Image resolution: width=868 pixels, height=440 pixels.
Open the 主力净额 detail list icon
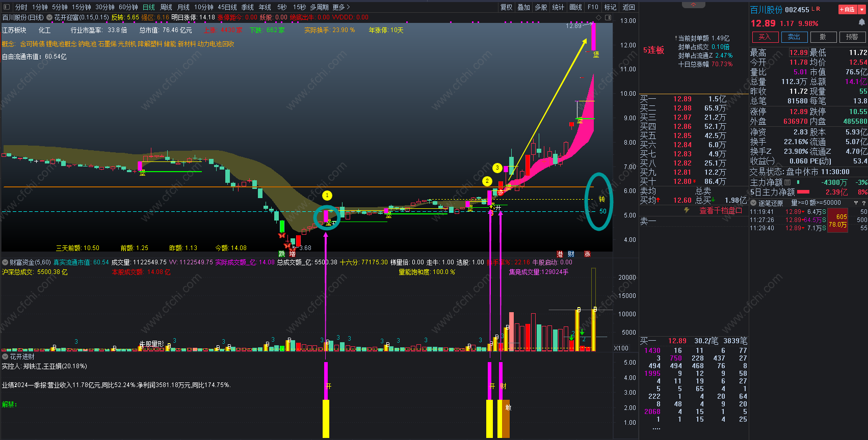(x=787, y=182)
